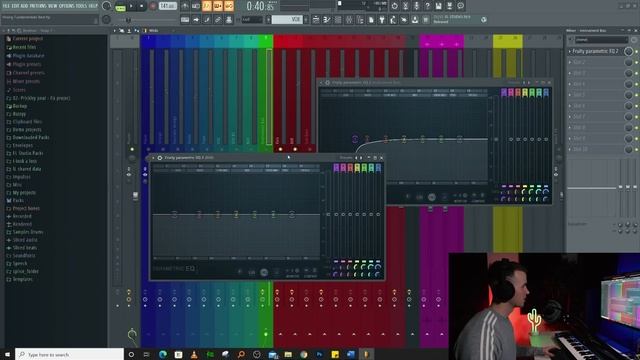Click the chat bubble icon in top toolbar
Image resolution: width=640 pixels, height=360 pixels.
click(x=460, y=6)
